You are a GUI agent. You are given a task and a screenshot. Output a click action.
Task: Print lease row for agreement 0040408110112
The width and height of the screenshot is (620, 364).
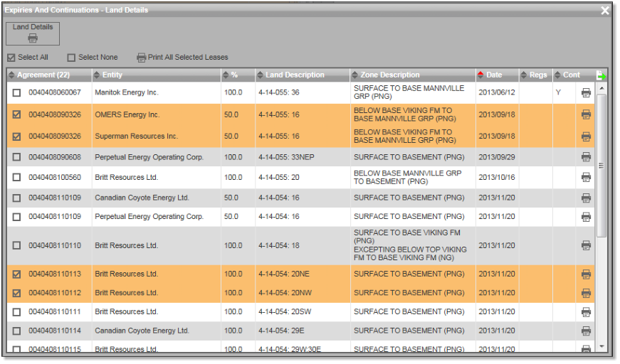coord(586,293)
